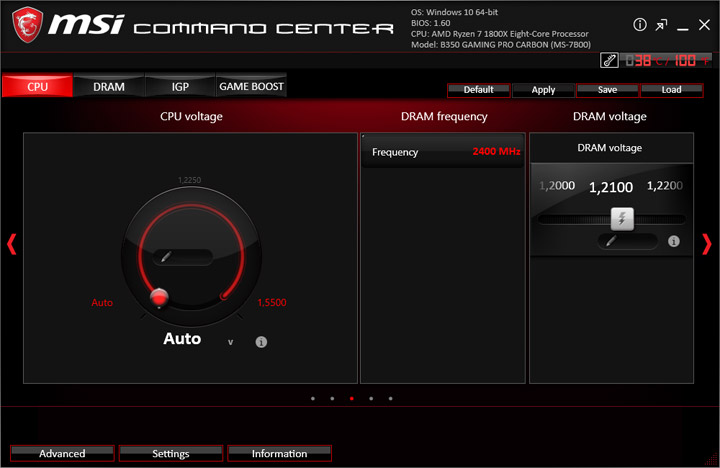Click the Load button
The image size is (720, 468).
coord(671,90)
